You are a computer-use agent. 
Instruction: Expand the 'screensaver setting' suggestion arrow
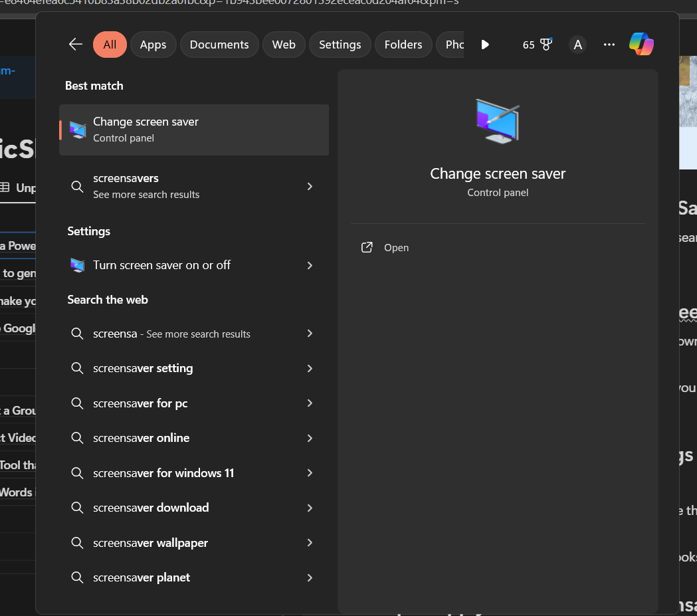(310, 368)
